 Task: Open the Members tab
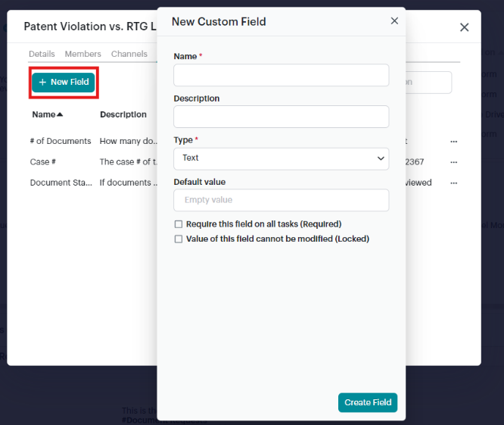coord(82,55)
